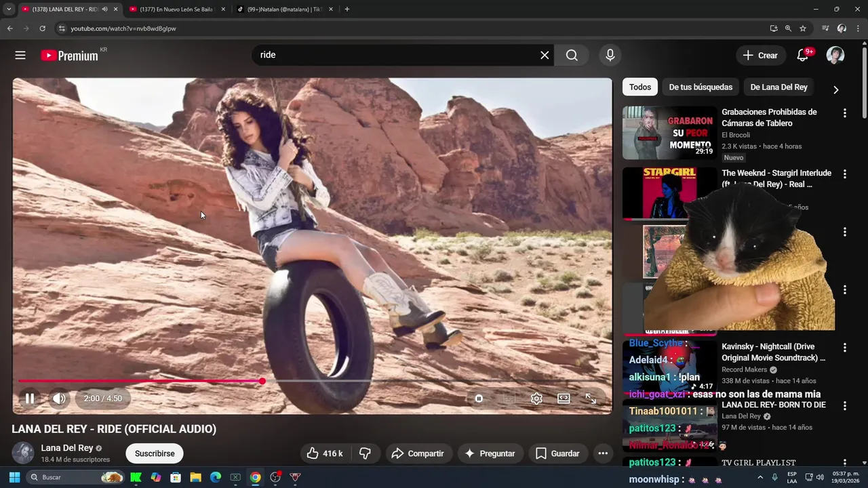The image size is (868, 488).
Task: Click the Guardar button
Action: [557, 453]
